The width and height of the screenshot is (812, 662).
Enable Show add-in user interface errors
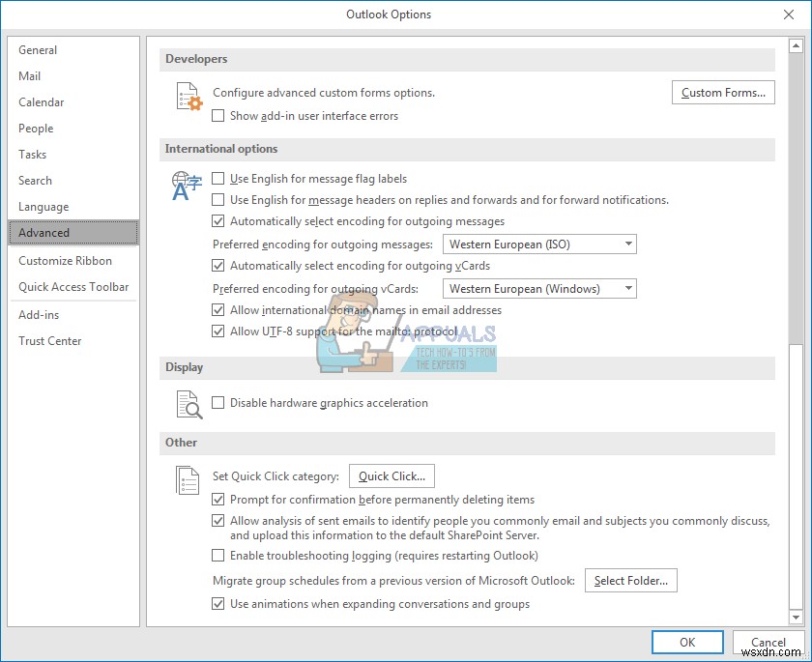[x=217, y=115]
